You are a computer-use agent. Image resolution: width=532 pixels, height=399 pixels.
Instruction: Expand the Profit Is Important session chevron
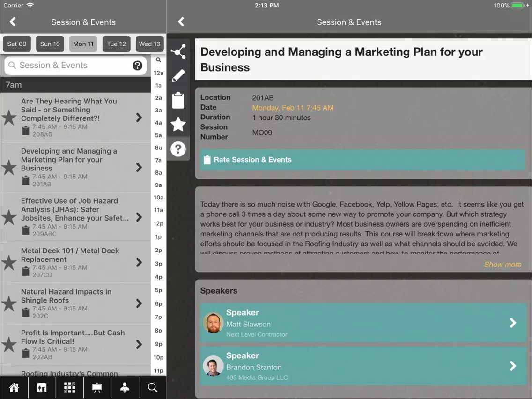pos(139,344)
